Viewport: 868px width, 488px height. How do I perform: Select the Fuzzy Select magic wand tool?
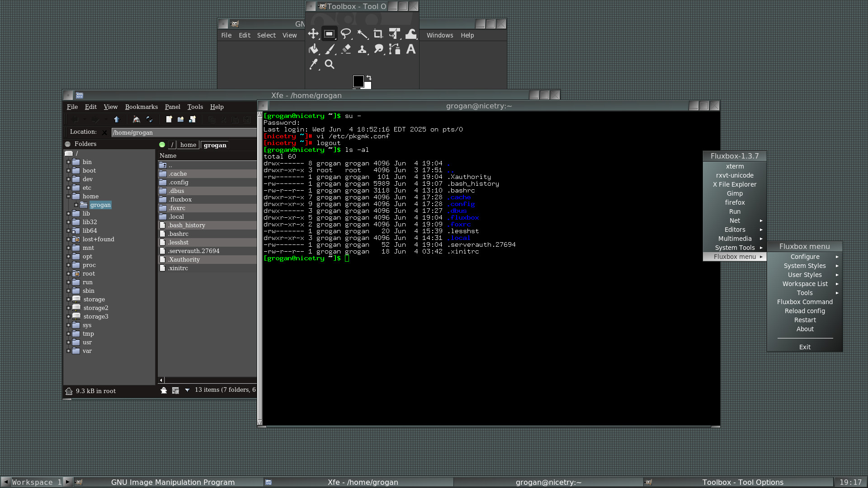click(x=362, y=34)
